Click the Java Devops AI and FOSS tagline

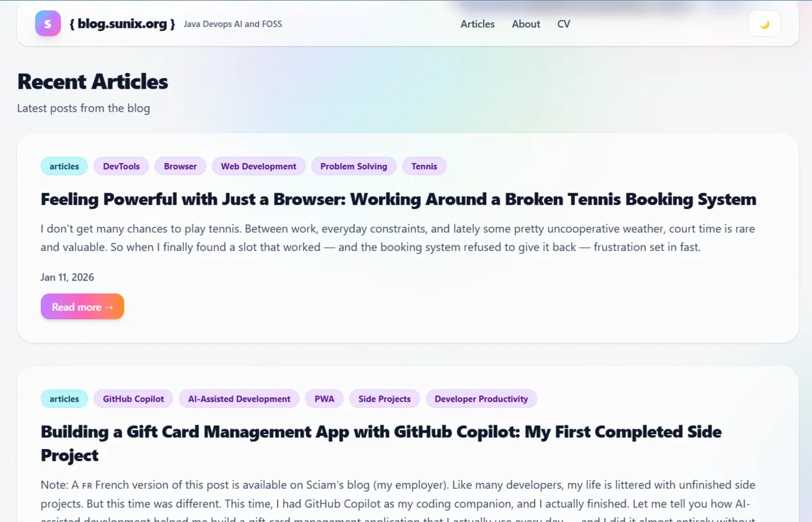point(233,24)
